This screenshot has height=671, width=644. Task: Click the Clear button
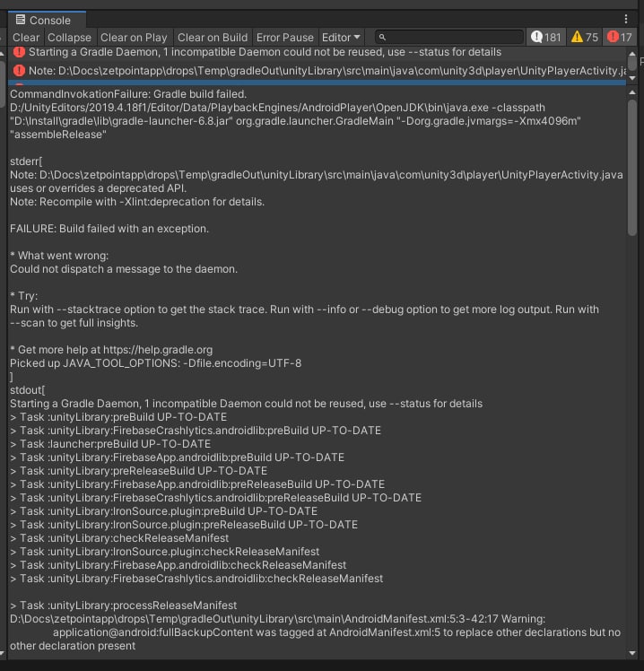26,38
